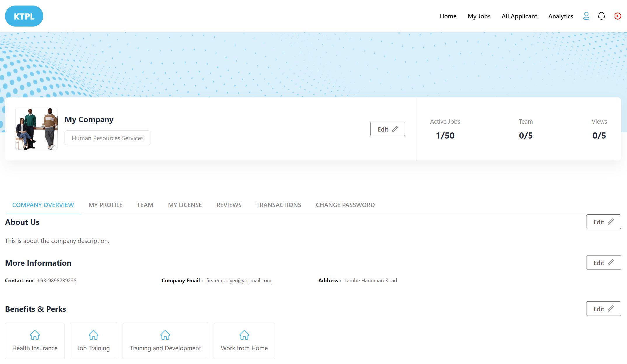Switch to the My Profile tab
Image resolution: width=627 pixels, height=364 pixels.
(106, 205)
